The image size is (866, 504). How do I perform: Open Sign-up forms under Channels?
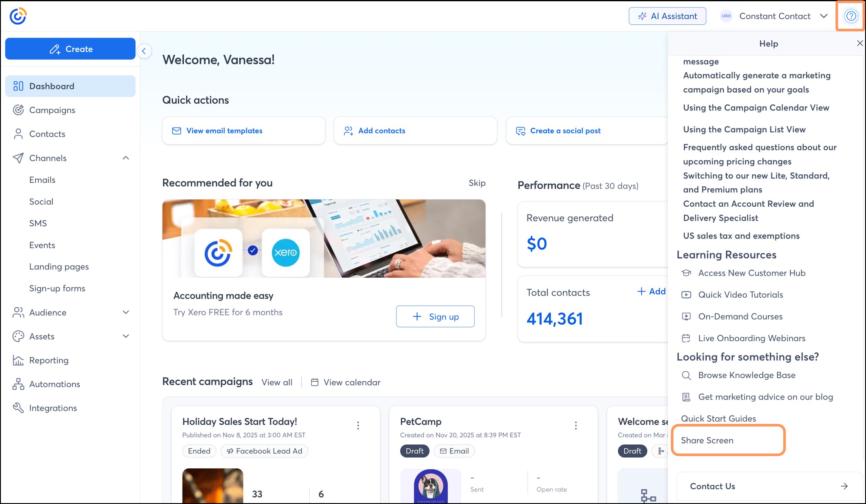coord(57,289)
